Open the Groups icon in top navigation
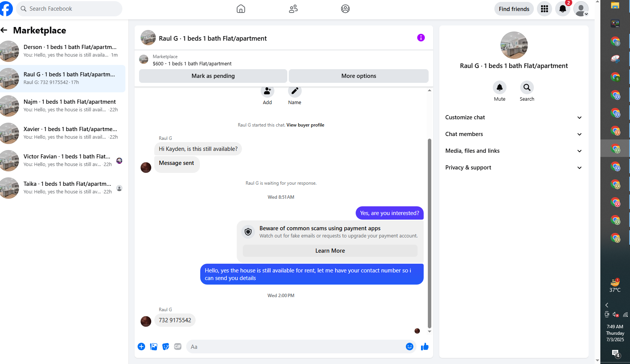The image size is (630, 364). point(345,9)
